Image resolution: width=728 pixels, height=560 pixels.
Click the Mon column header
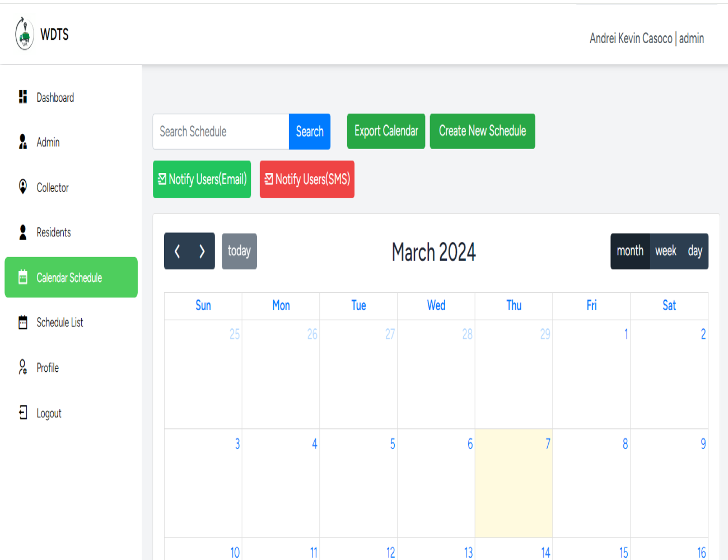(281, 306)
